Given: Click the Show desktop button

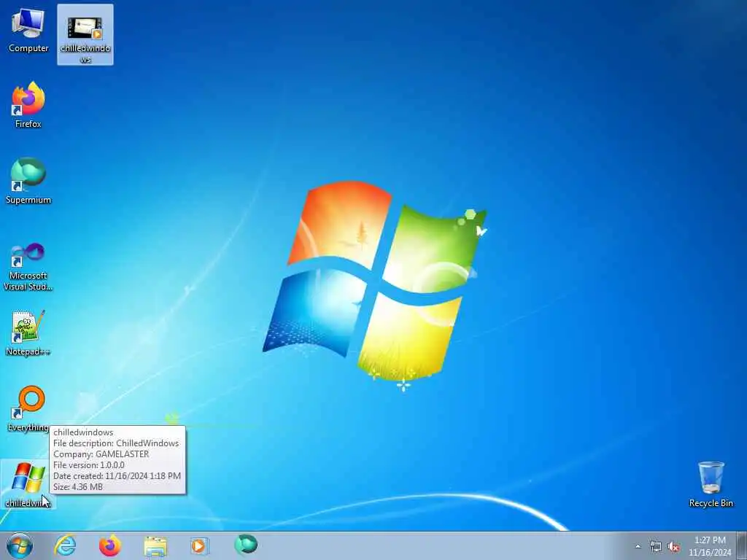Looking at the screenshot, I should [x=742, y=545].
